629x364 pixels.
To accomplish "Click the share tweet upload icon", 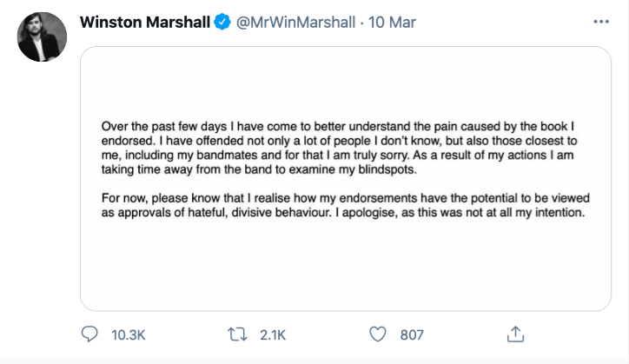I will pos(514,334).
